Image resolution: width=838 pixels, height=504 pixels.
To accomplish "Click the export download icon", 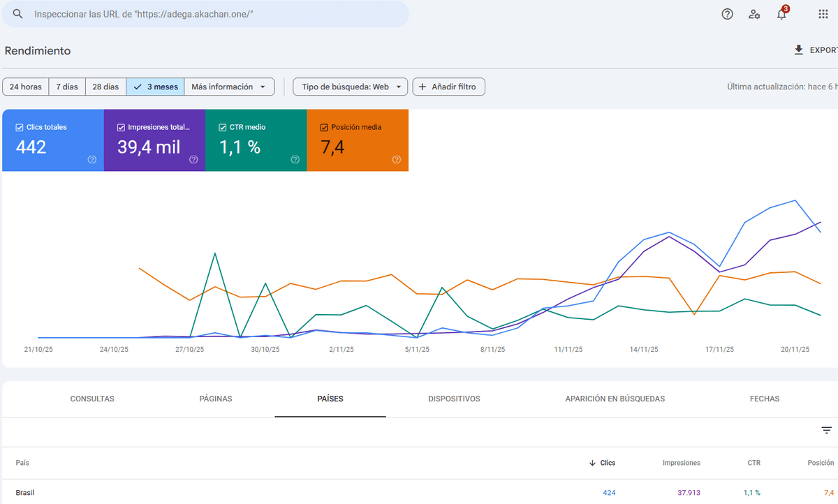I will [799, 50].
